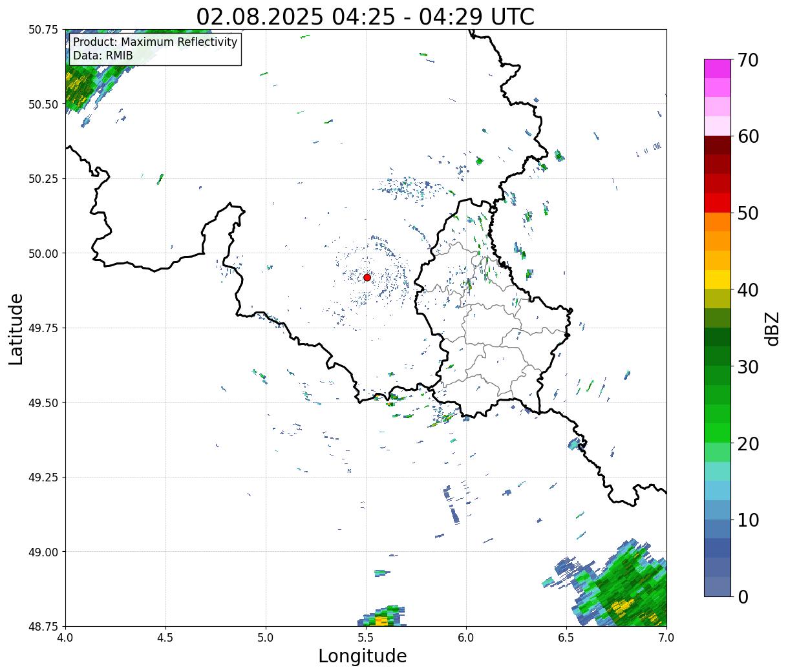Click longitude tick label 7.0
788x672 pixels.
click(x=666, y=638)
